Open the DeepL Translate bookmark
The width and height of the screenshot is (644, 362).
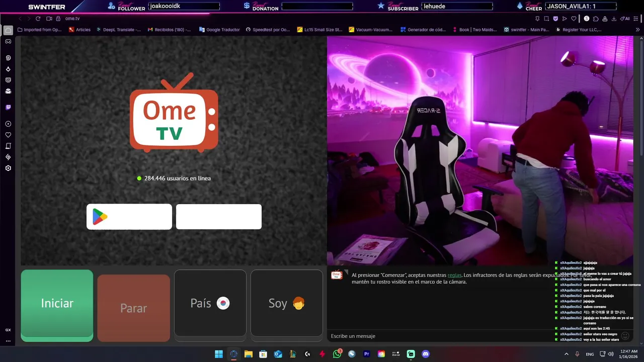(x=118, y=30)
